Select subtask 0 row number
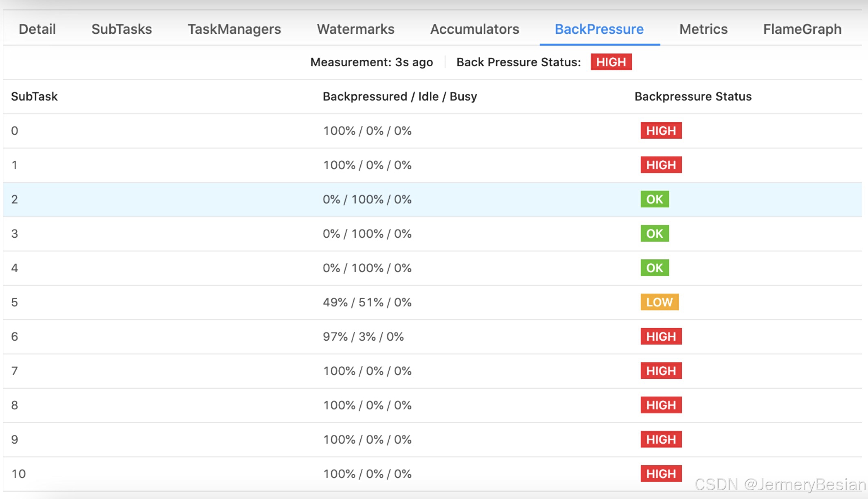868x499 pixels. (x=15, y=131)
